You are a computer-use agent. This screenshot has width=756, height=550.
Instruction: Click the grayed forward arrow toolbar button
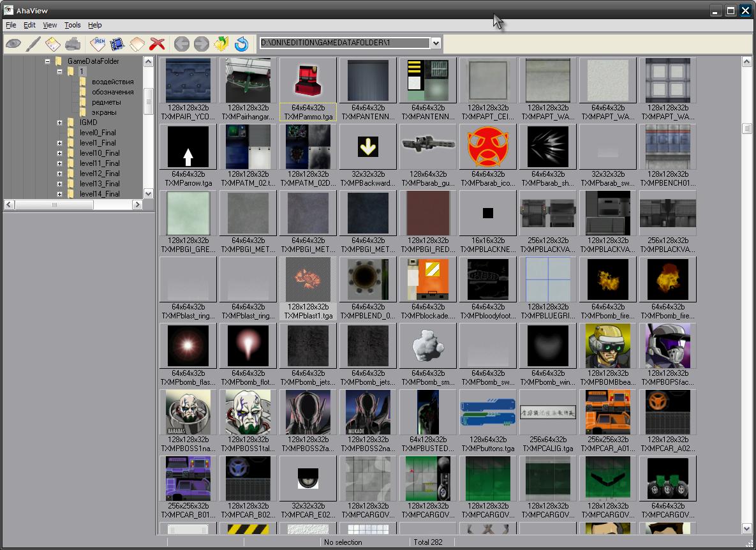[x=201, y=44]
